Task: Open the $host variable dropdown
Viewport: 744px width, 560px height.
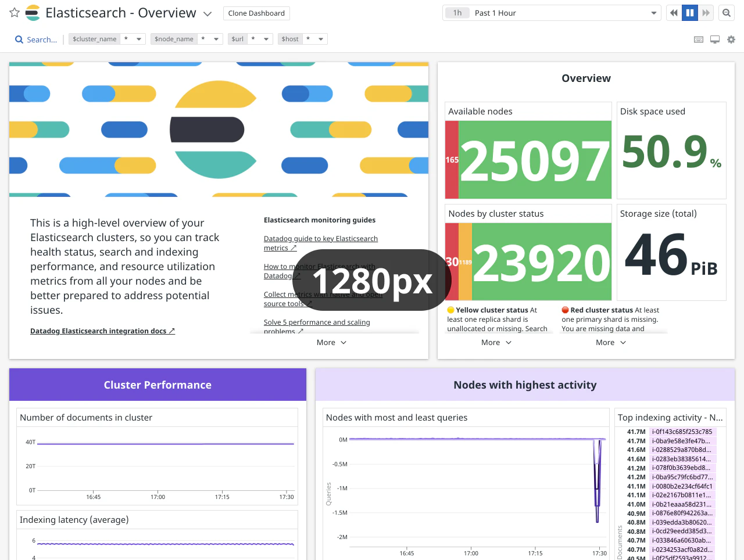Action: [x=321, y=39]
